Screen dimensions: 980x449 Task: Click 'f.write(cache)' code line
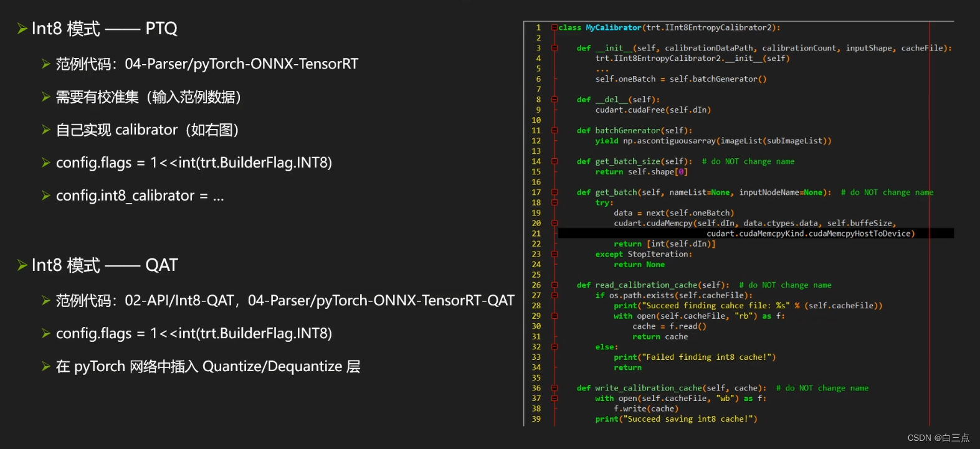[646, 409]
